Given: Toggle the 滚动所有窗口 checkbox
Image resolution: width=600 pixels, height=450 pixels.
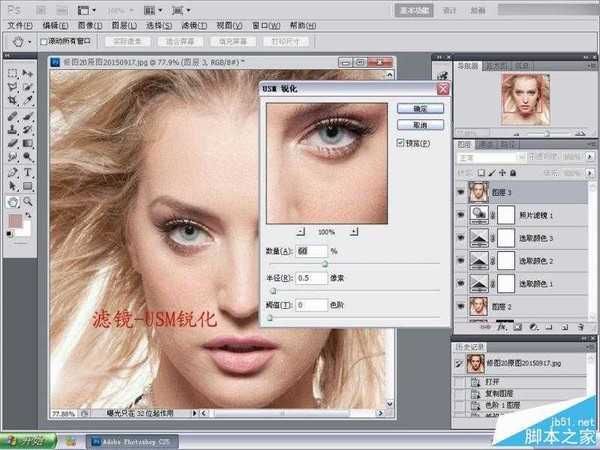Looking at the screenshot, I should coord(44,41).
